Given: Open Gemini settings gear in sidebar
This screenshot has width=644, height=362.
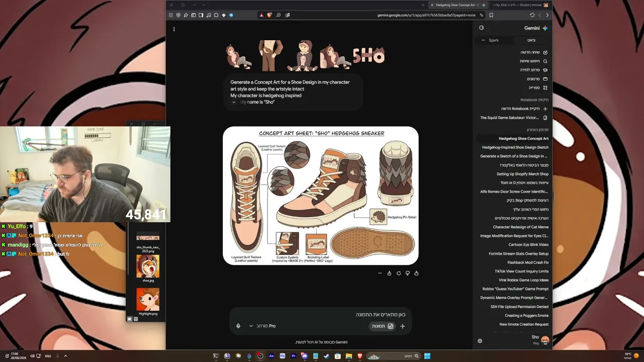Looking at the screenshot, I should [480, 341].
